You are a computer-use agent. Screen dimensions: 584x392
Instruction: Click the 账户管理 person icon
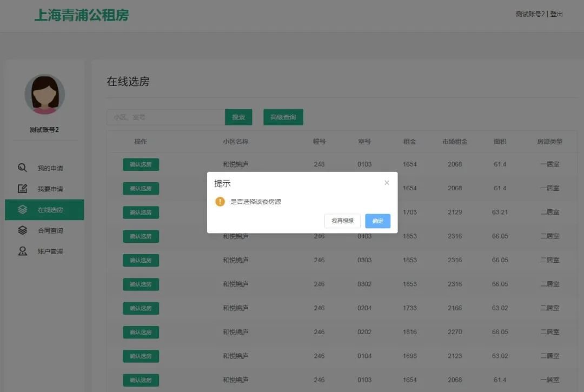click(x=22, y=251)
